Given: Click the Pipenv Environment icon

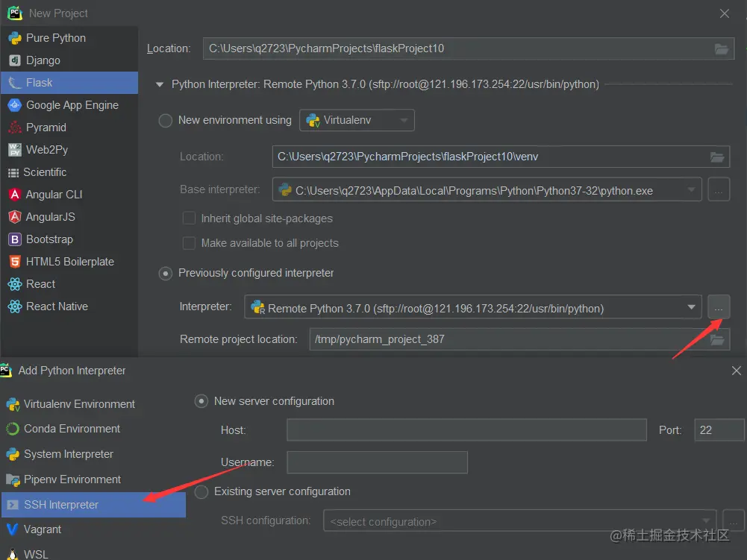Looking at the screenshot, I should 13,479.
